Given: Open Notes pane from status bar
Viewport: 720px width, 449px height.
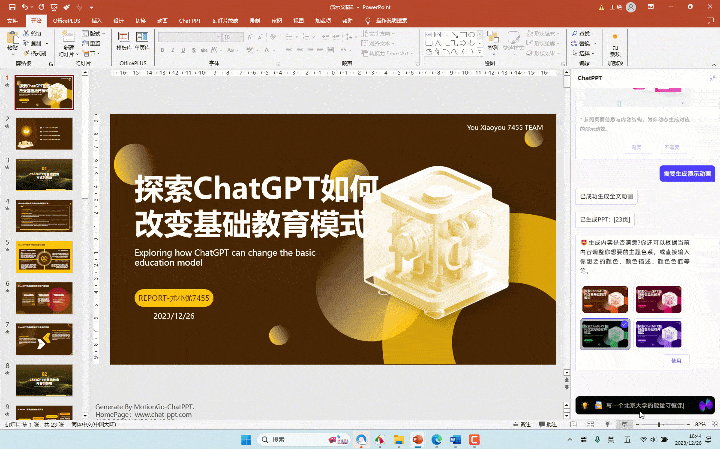Looking at the screenshot, I should click(x=522, y=425).
